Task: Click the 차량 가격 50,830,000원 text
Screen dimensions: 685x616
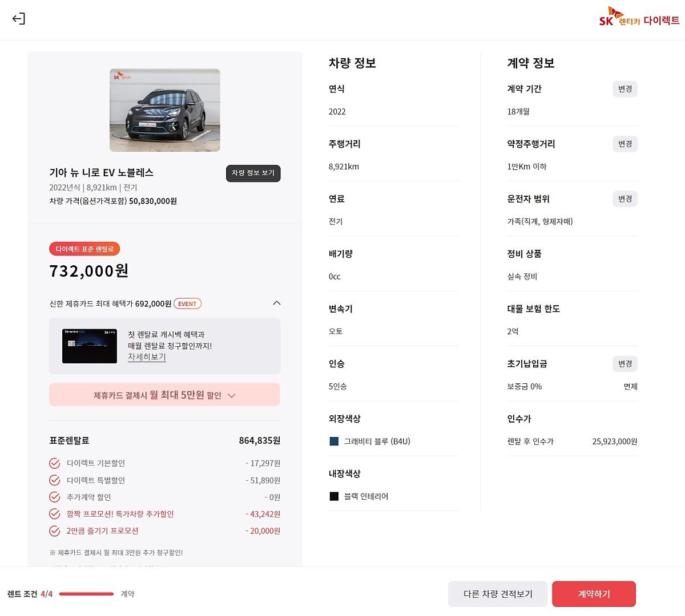Action: (113, 201)
